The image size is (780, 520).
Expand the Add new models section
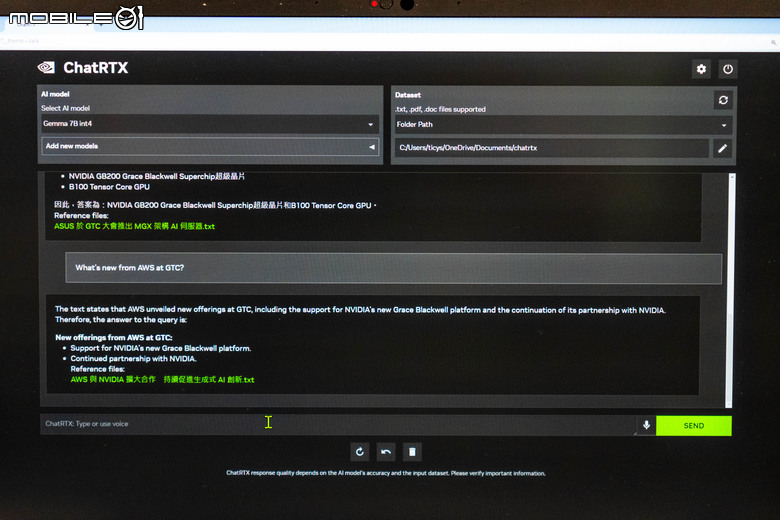coord(210,146)
